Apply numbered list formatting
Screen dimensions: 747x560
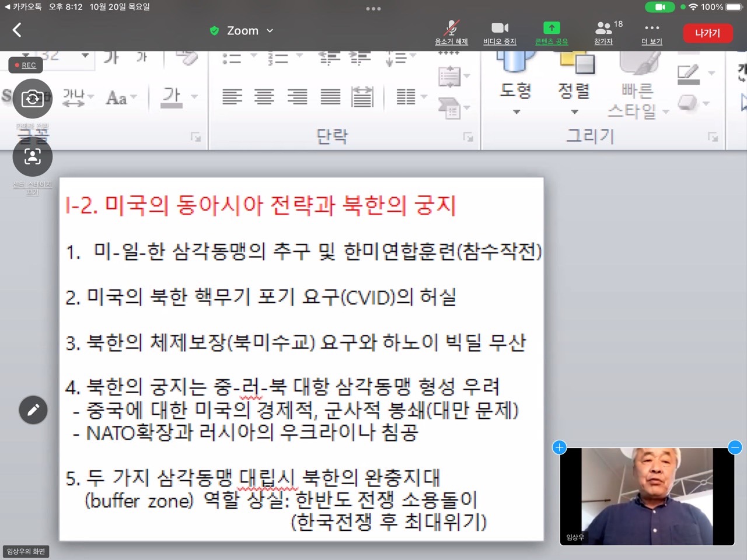278,58
